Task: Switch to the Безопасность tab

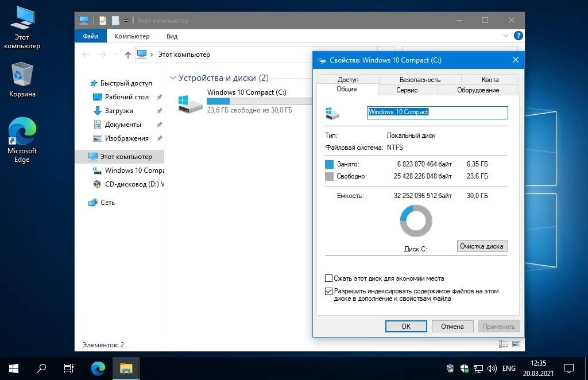Action: (420, 79)
